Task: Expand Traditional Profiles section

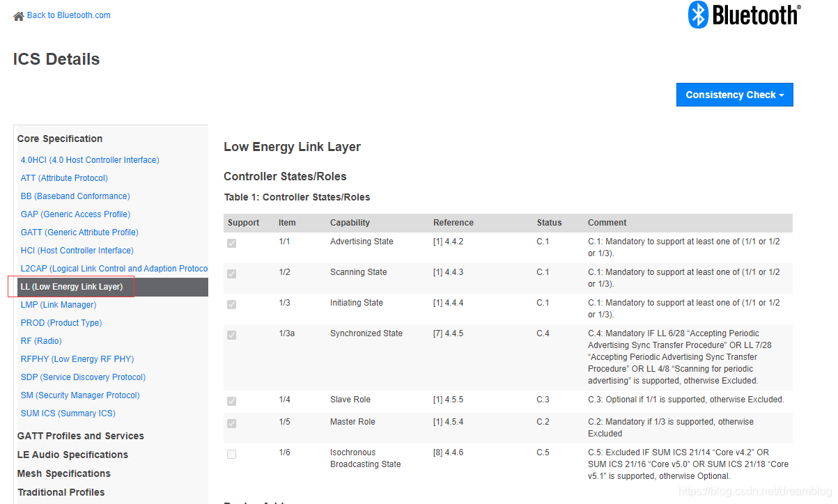Action: click(x=61, y=492)
